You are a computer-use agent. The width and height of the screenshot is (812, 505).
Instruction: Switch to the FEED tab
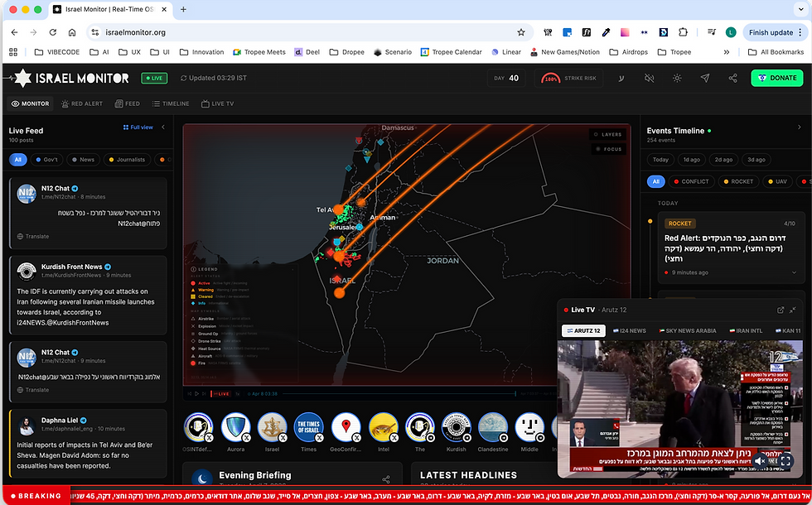click(128, 103)
